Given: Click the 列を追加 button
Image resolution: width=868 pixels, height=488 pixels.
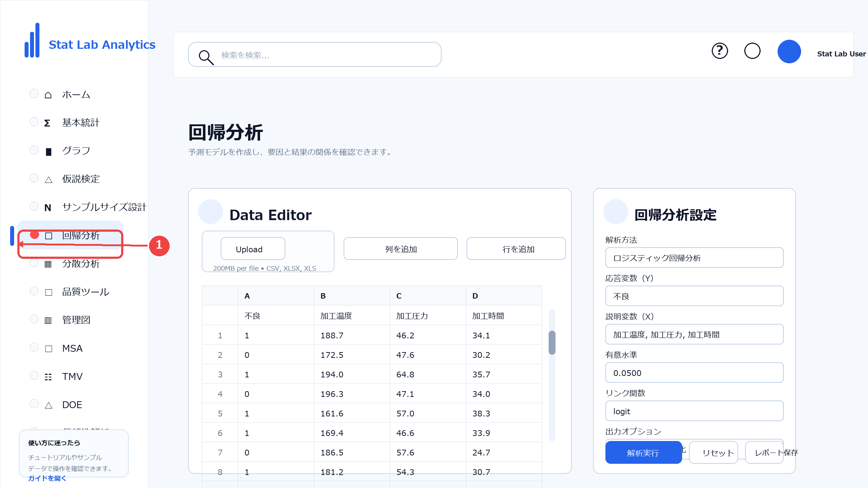Looking at the screenshot, I should [401, 249].
